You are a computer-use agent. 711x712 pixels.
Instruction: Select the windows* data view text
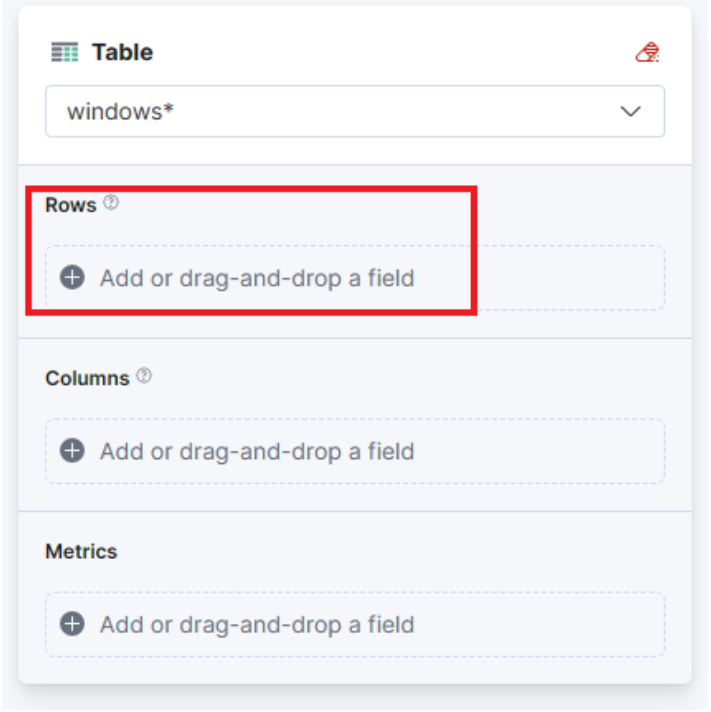[x=120, y=111]
